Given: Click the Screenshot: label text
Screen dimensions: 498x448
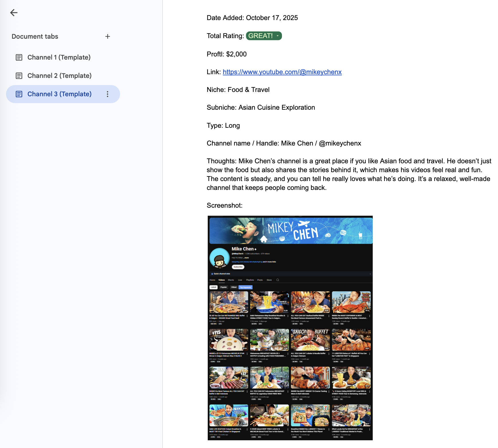Looking at the screenshot, I should (225, 205).
